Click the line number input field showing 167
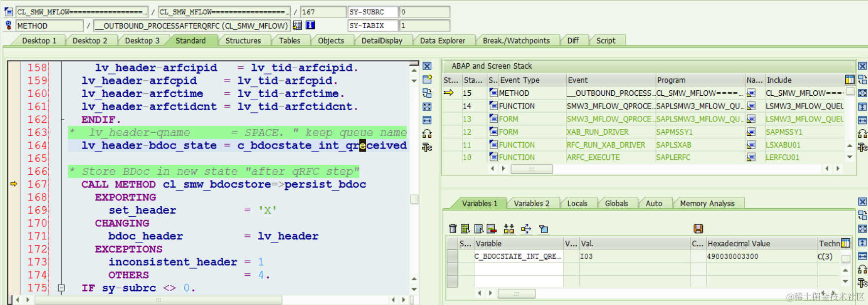Screen dimensions: 868x305 (x=323, y=12)
